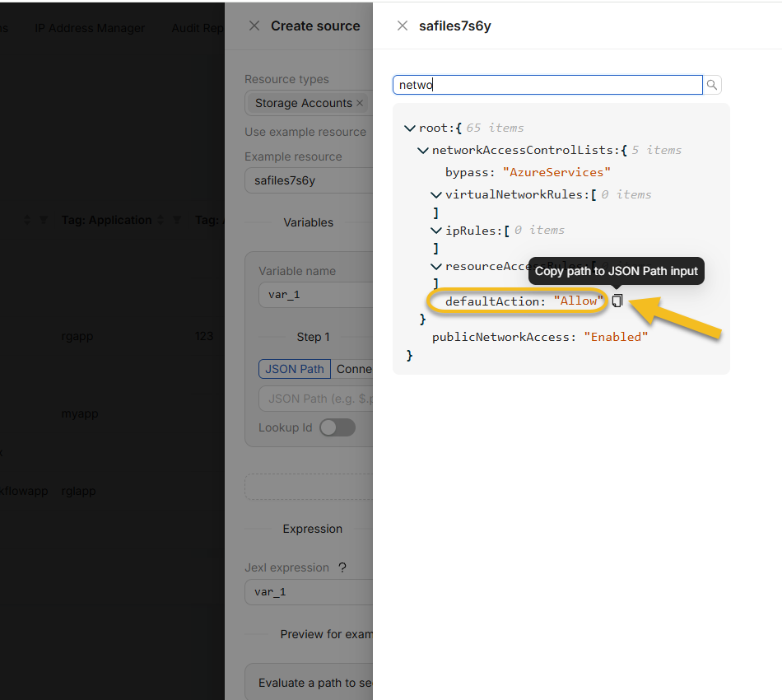
Task: Open the IP Address Manager tab
Action: click(x=90, y=28)
